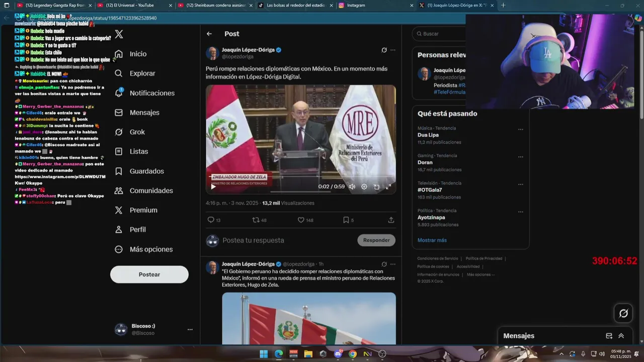Click the Postear button
Viewport: 644px width, 362px height.
tap(149, 275)
